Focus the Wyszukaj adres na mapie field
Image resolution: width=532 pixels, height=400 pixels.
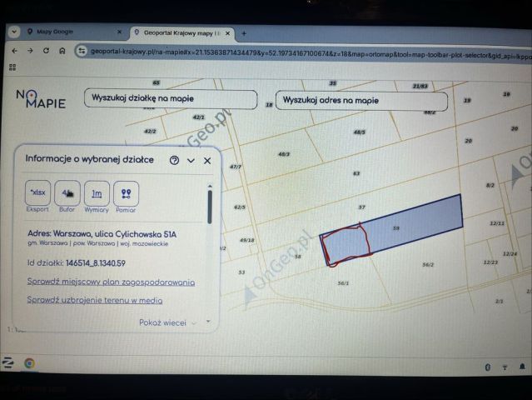[361, 101]
